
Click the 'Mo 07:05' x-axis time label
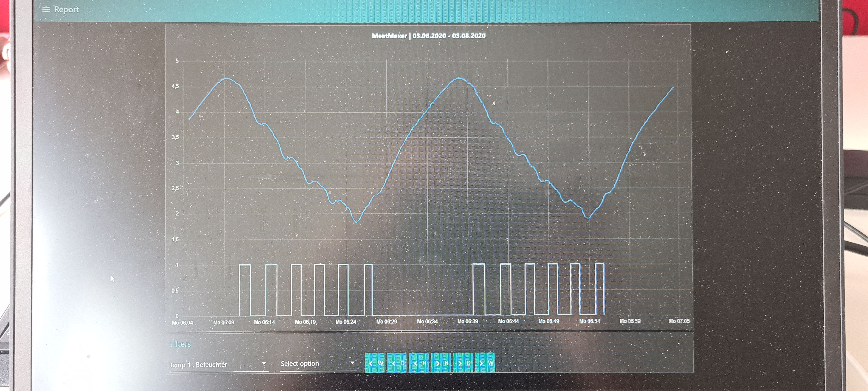tap(679, 321)
